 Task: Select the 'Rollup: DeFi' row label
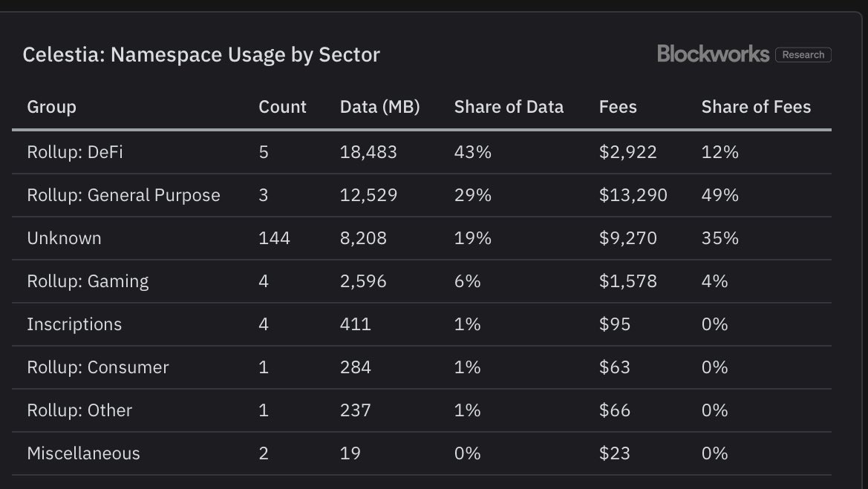coord(75,152)
